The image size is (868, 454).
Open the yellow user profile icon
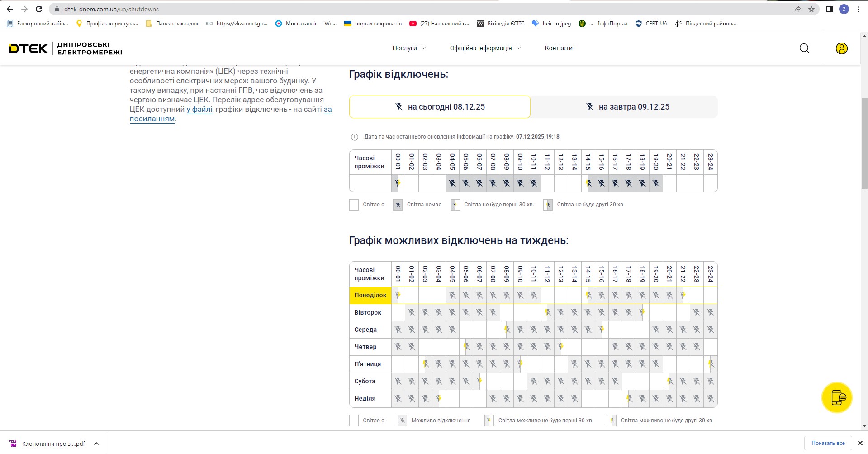(x=841, y=48)
